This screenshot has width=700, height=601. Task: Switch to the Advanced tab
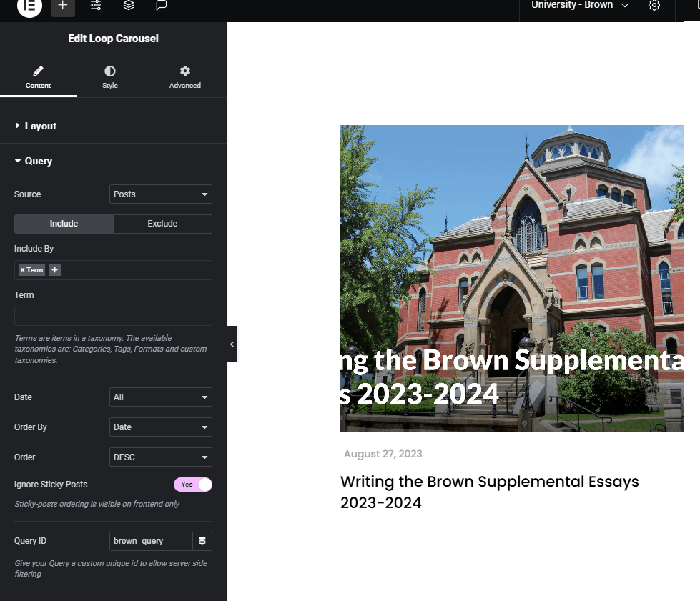pos(184,77)
